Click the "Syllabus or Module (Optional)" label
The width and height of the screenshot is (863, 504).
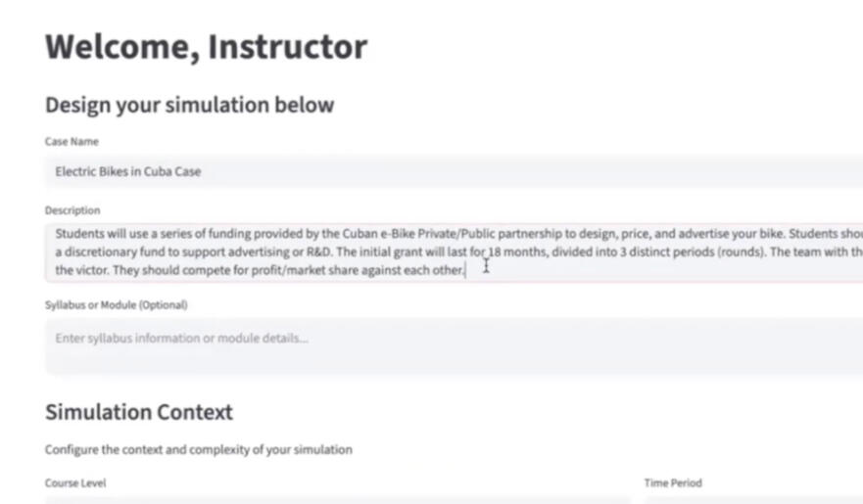[116, 304]
